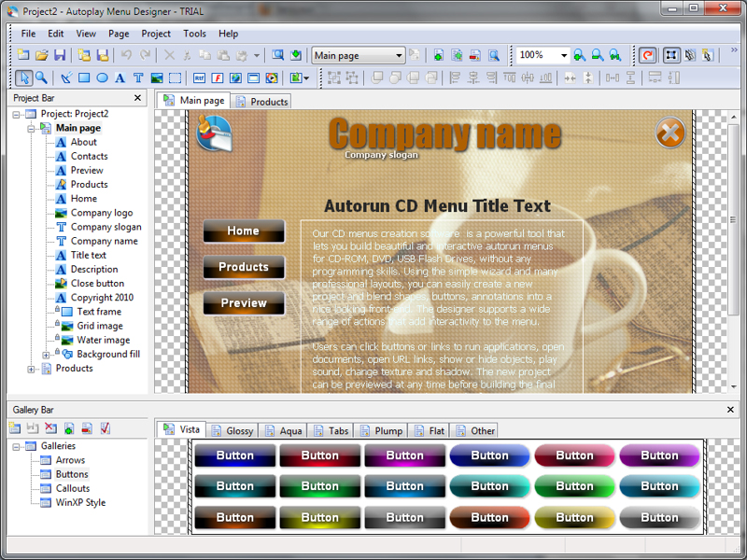Image resolution: width=747 pixels, height=560 pixels.
Task: Insert a Flash object
Action: [x=218, y=77]
